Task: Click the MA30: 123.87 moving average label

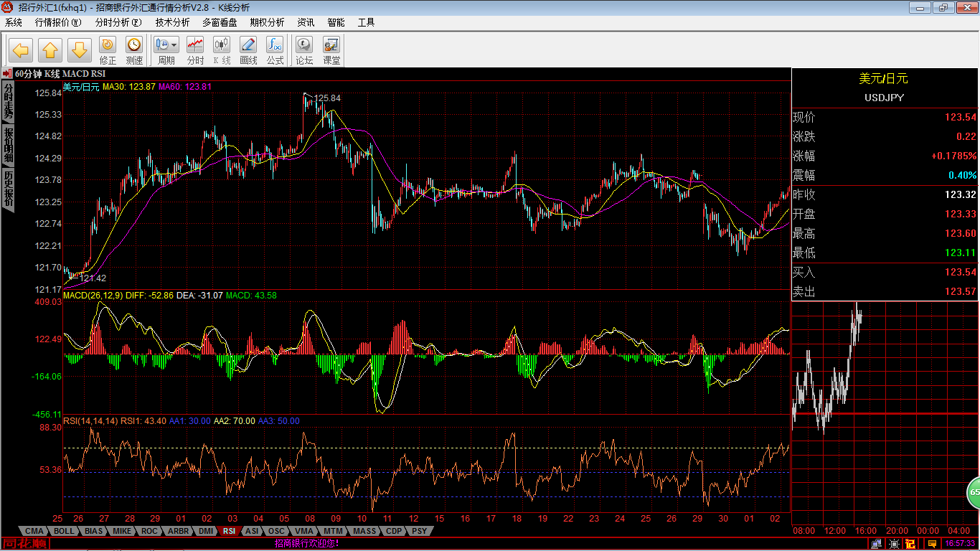Action: point(129,87)
